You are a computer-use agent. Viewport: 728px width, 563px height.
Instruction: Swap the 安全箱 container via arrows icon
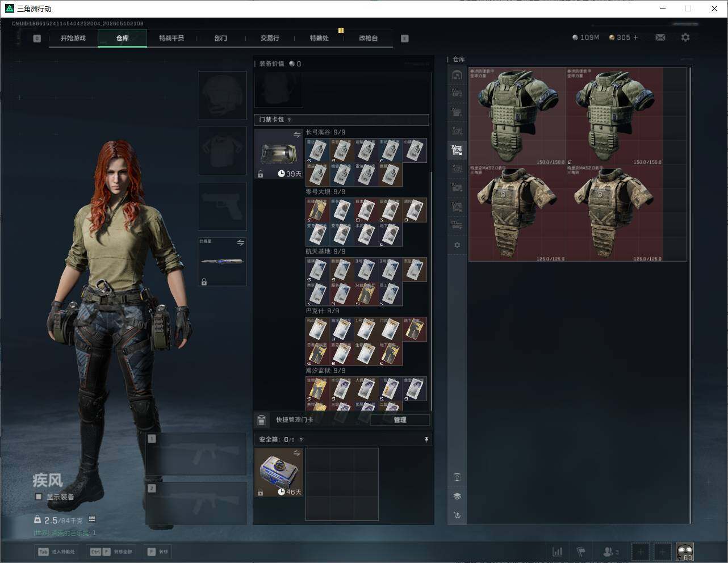click(296, 453)
